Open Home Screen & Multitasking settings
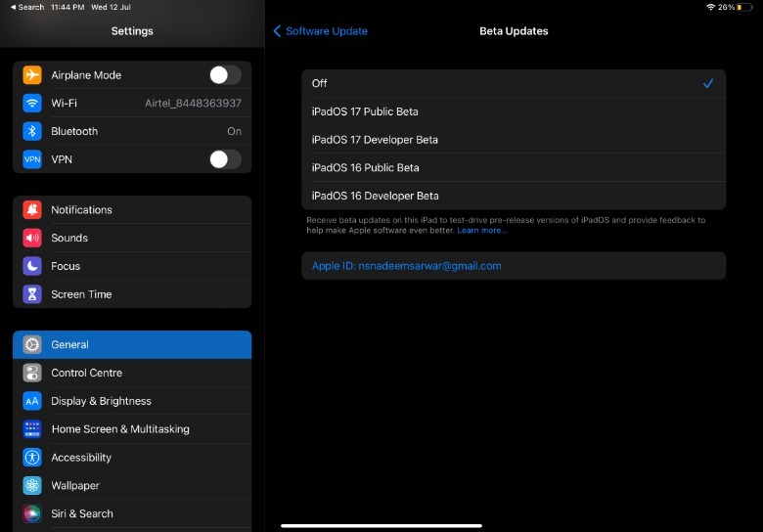 132,429
